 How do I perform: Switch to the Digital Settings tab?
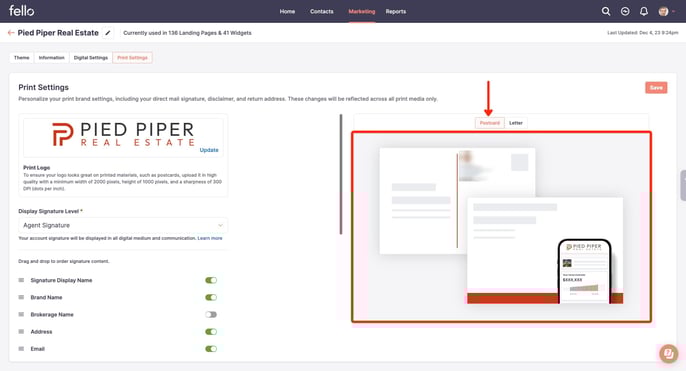pos(91,58)
